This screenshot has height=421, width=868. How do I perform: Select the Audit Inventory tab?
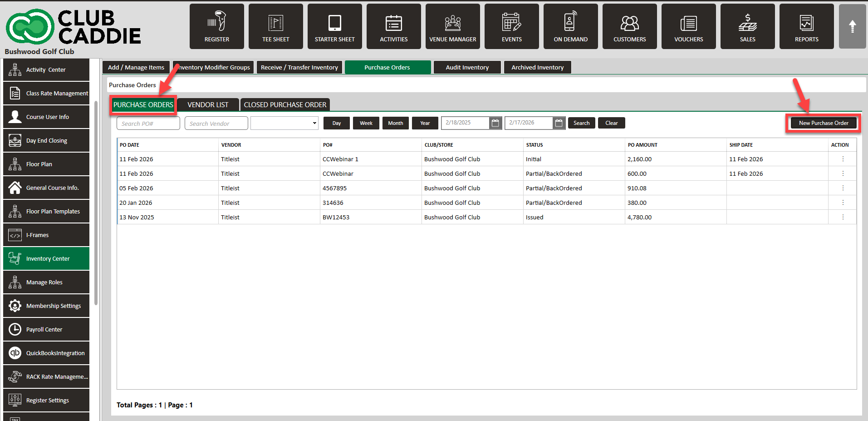point(467,67)
